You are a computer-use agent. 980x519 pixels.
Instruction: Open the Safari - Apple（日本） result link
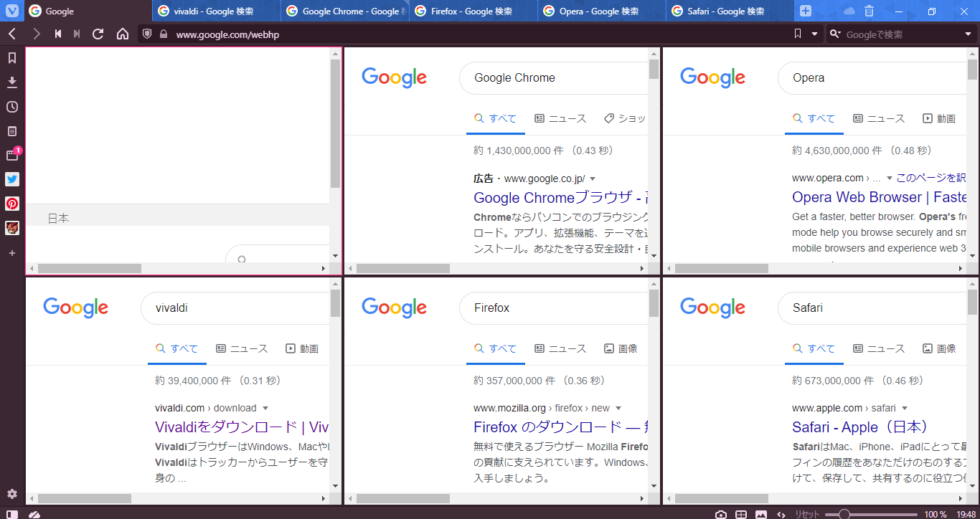[860, 427]
